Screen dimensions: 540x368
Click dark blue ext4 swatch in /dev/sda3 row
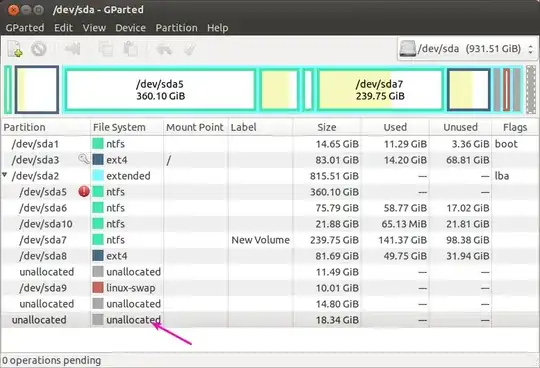pyautogui.click(x=98, y=159)
